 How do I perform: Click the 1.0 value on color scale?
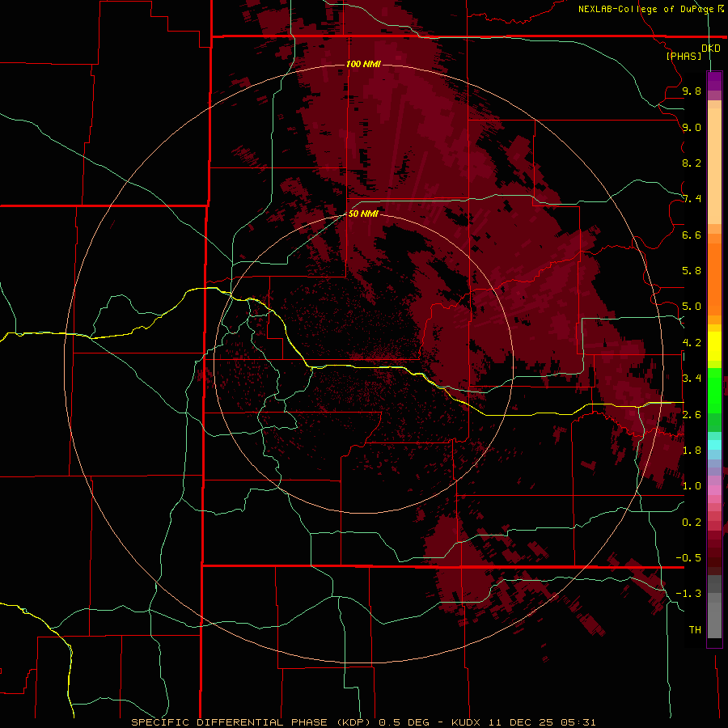point(692,486)
